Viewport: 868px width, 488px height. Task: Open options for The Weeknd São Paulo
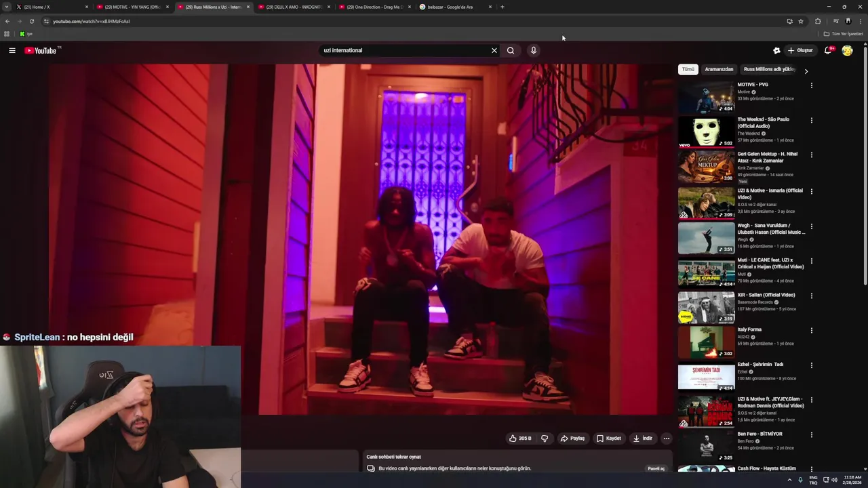[811, 120]
